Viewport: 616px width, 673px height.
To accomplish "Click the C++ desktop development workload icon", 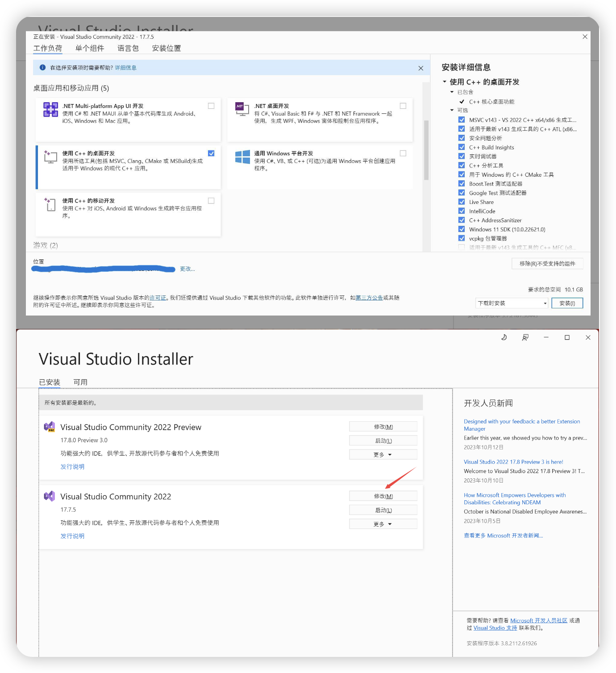I will pos(50,157).
